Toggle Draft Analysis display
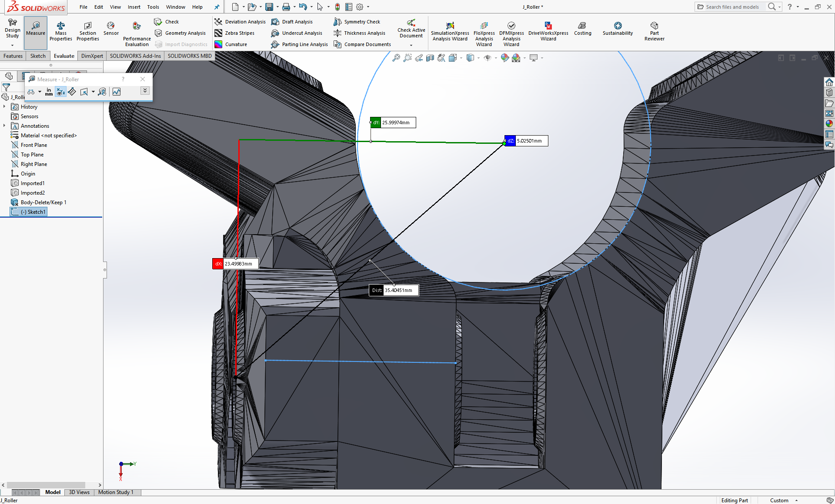 click(x=292, y=22)
